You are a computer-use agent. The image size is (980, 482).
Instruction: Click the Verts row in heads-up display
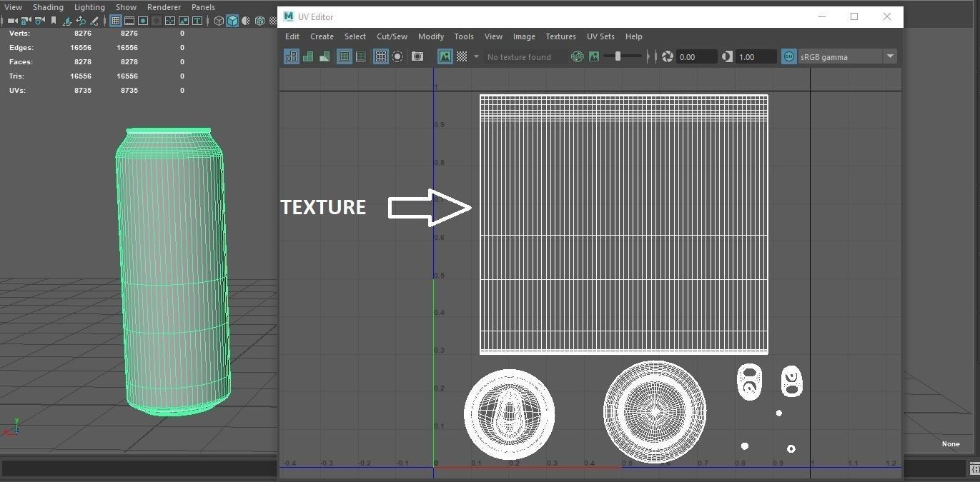point(96,34)
